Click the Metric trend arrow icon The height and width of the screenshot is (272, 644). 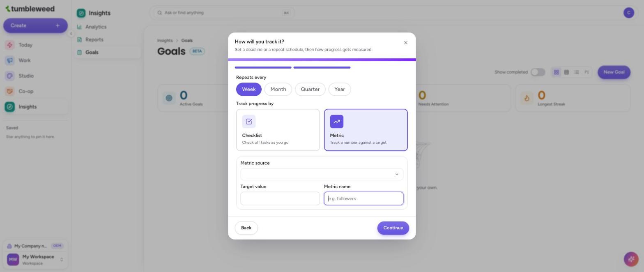pyautogui.click(x=337, y=122)
